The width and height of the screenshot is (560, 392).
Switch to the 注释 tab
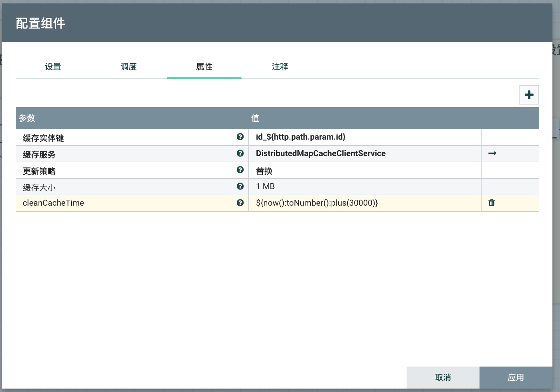click(x=280, y=67)
